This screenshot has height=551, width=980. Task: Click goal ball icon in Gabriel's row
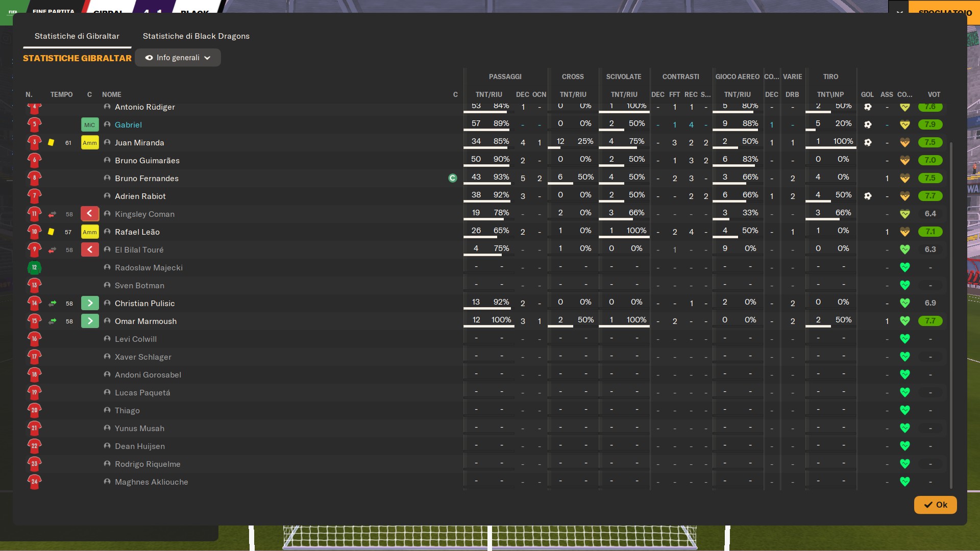pos(868,124)
